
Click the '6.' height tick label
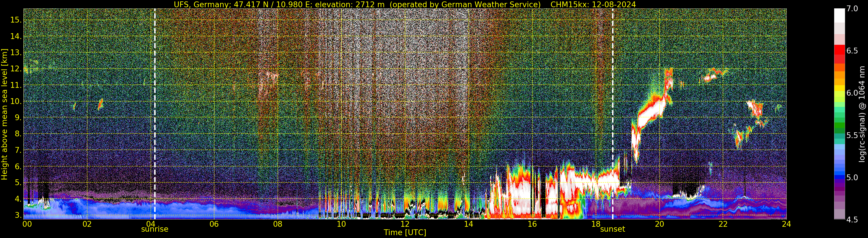(18, 166)
